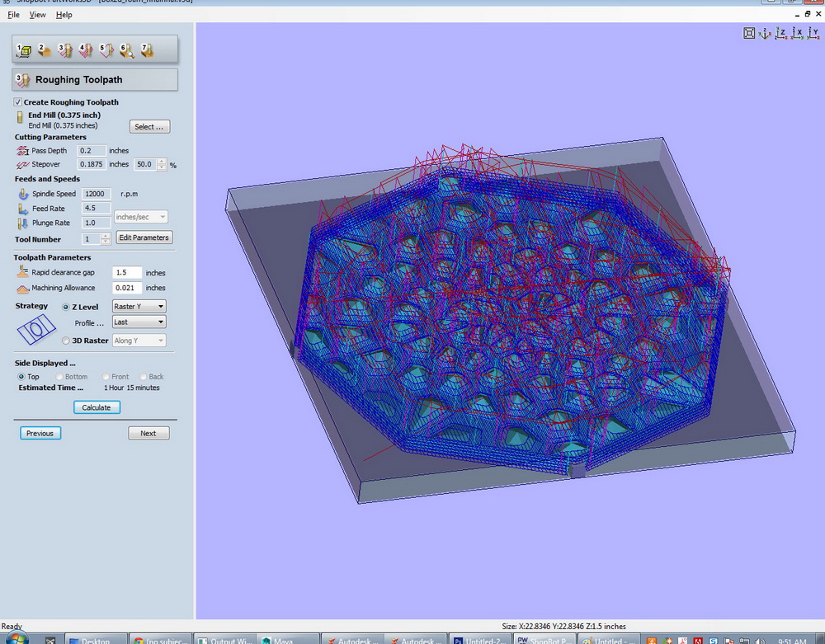
Task: Open the Maya taskbar button
Action: [x=288, y=639]
